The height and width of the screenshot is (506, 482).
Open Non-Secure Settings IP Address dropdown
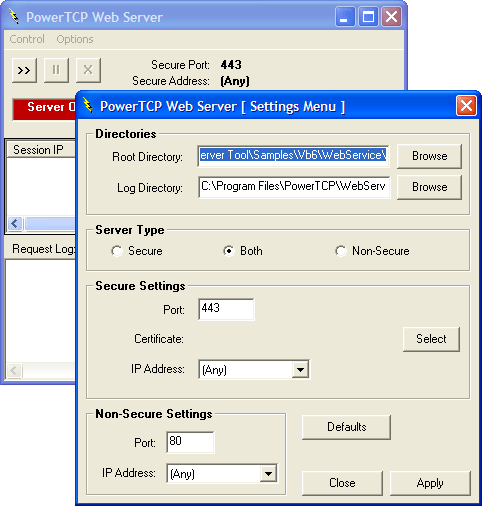(268, 473)
